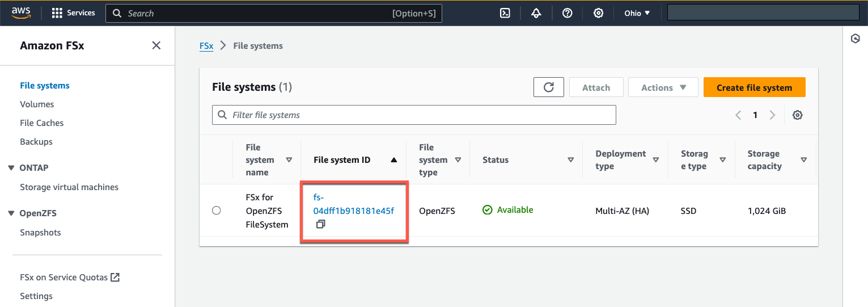Open File Caches in sidebar
Screen dimensions: 868x307
click(x=42, y=123)
